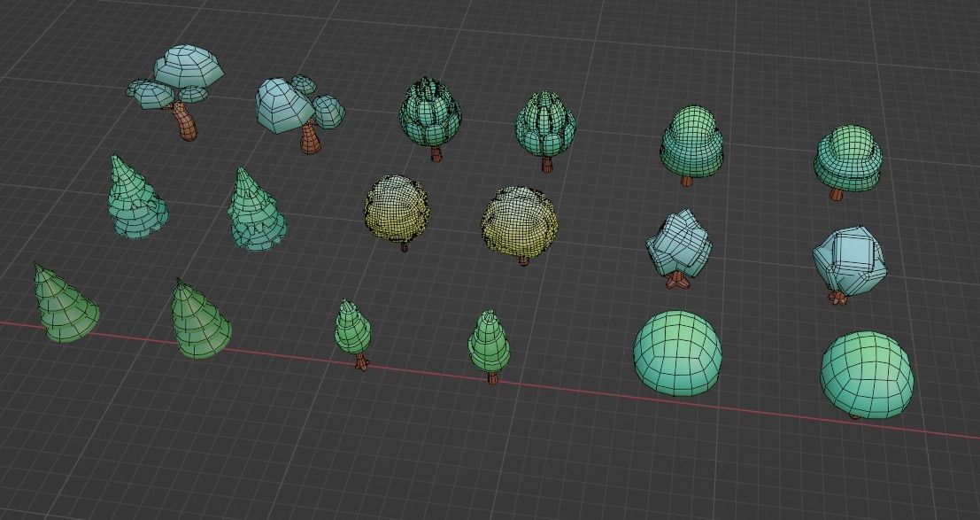The image size is (980, 520).
Task: Select the left teal jagged-layered pine
Action: tap(136, 198)
